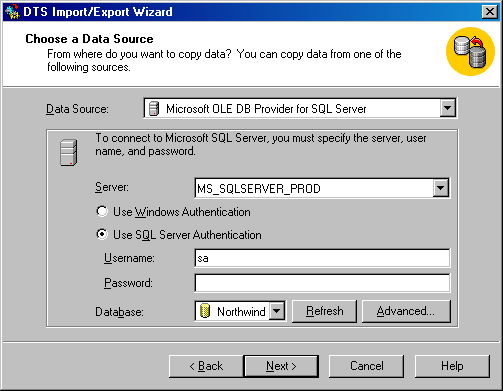Screen dimensions: 503x391
Task: Click the Password label
Action: [128, 283]
